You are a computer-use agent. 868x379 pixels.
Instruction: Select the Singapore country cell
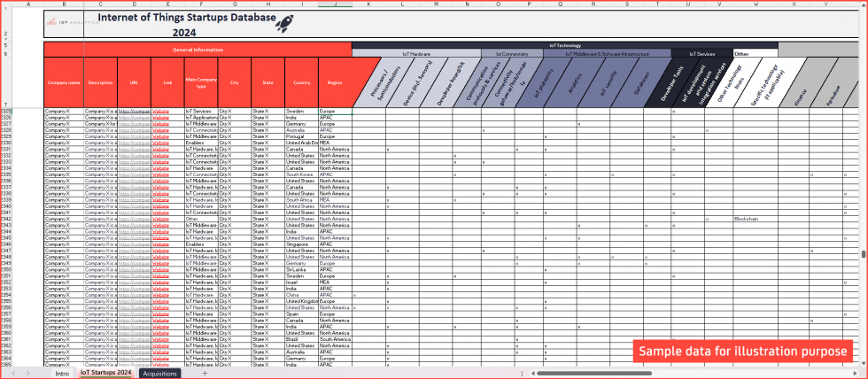(302, 244)
